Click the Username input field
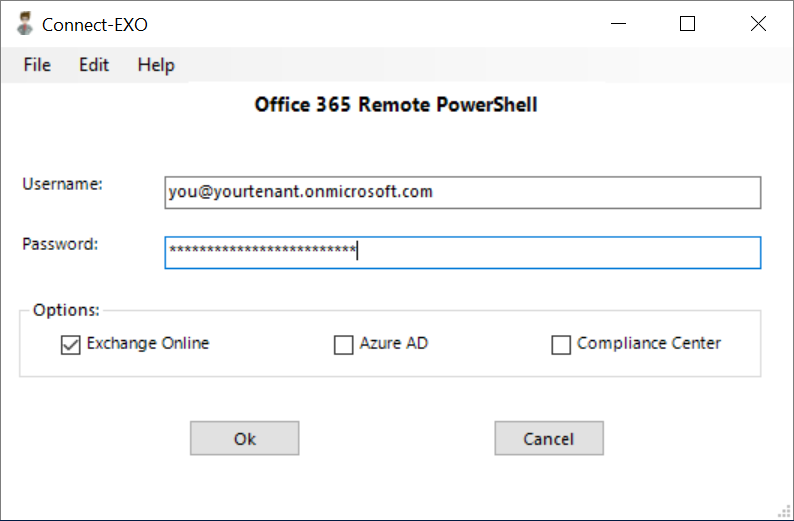This screenshot has width=794, height=521. pyautogui.click(x=462, y=192)
